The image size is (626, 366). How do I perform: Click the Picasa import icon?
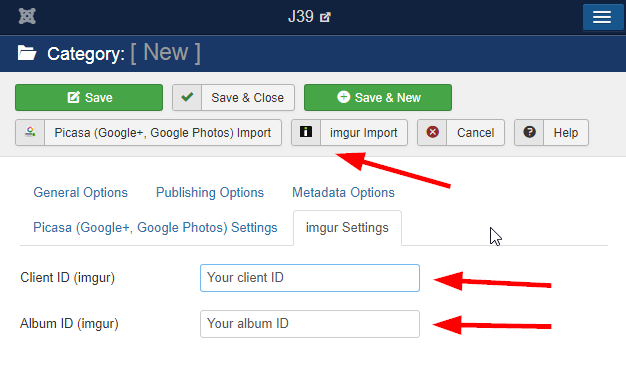30,132
